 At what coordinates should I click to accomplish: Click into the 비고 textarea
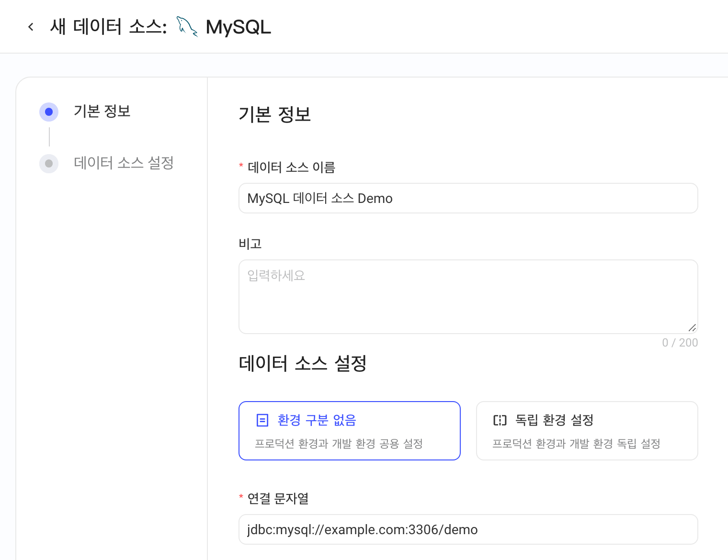(468, 297)
